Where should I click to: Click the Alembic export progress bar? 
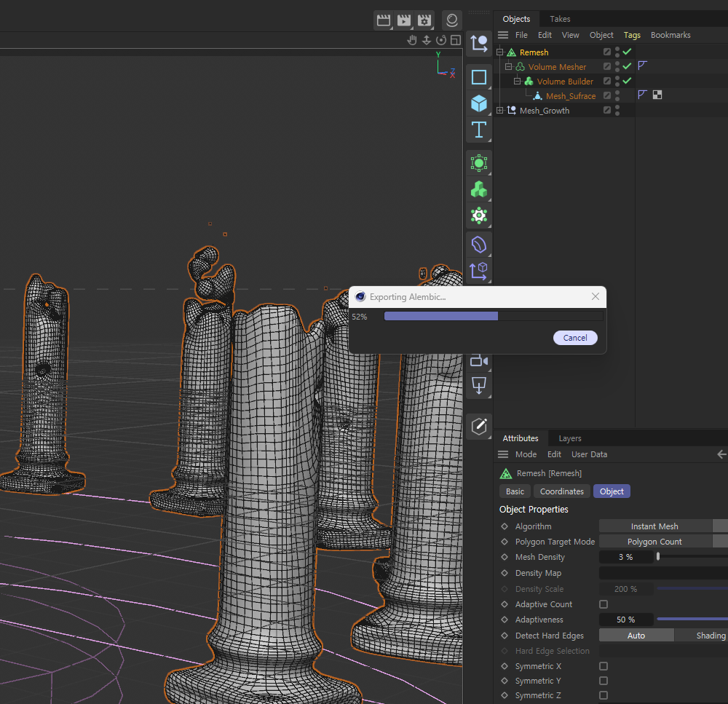494,316
